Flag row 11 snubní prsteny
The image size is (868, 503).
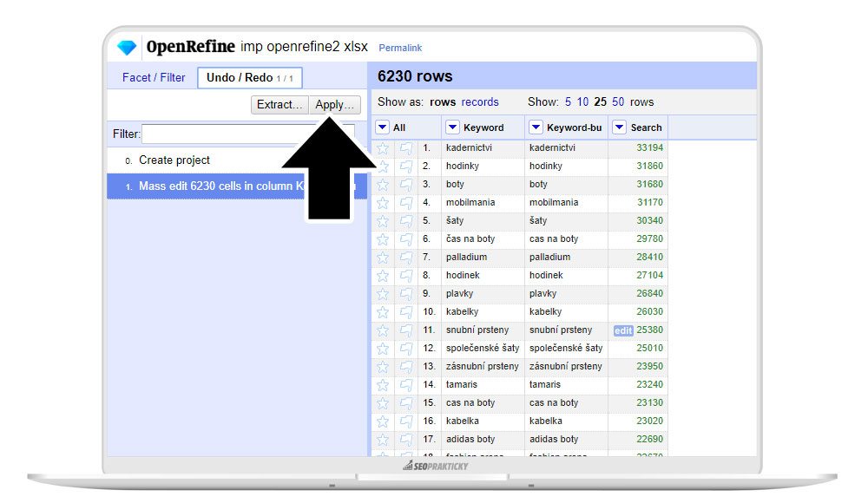(405, 331)
